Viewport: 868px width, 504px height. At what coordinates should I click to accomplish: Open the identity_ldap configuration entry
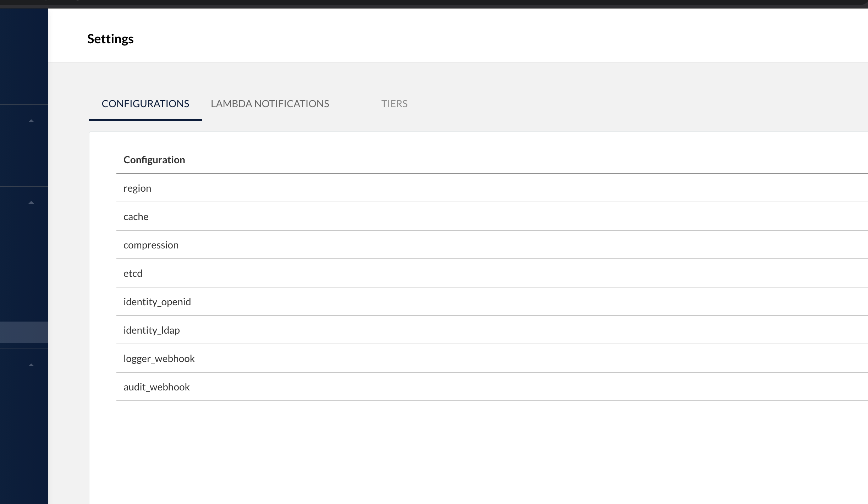152,330
